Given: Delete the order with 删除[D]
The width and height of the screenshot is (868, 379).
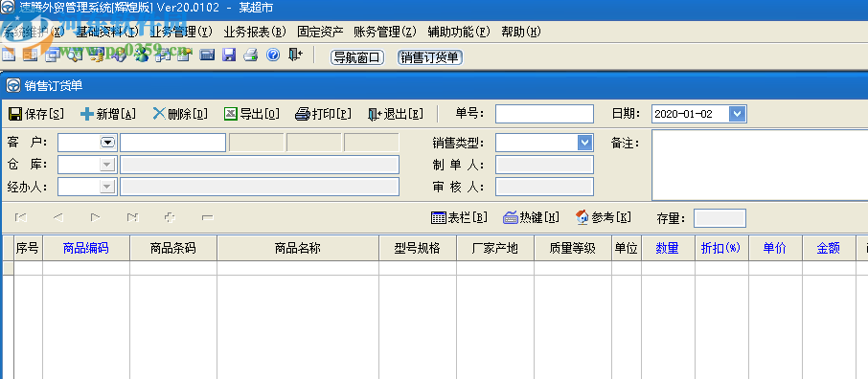Looking at the screenshot, I should click(180, 114).
